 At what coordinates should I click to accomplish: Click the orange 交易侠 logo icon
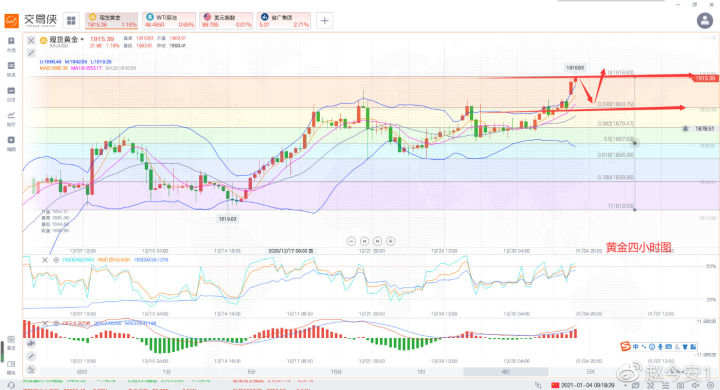click(x=11, y=20)
